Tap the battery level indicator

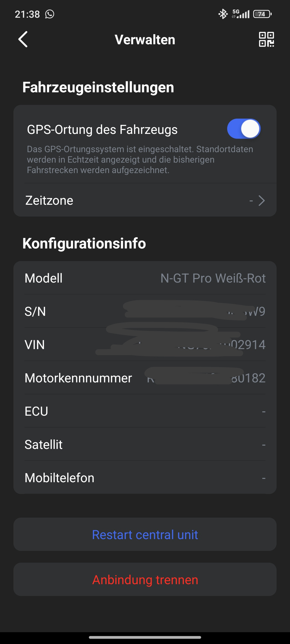pyautogui.click(x=262, y=14)
